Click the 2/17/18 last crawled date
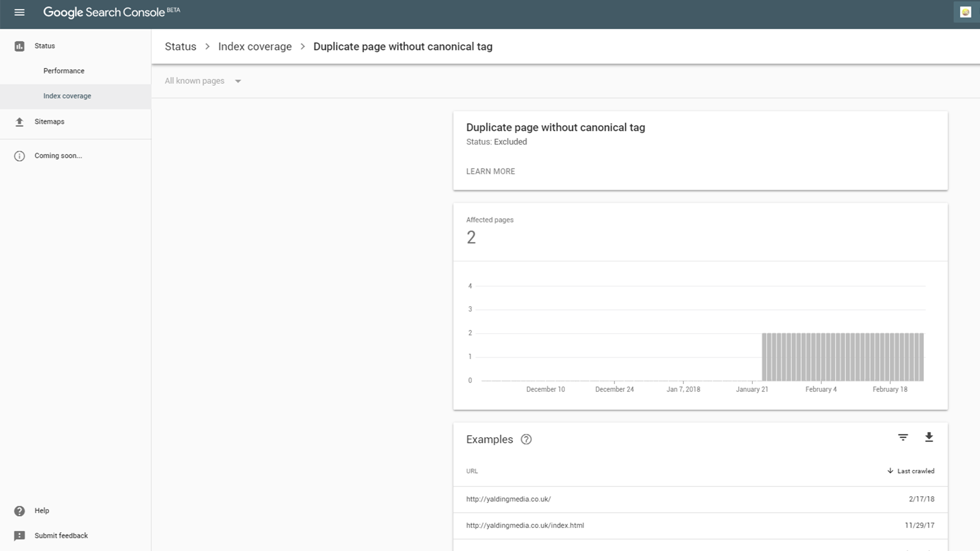 [x=921, y=499]
